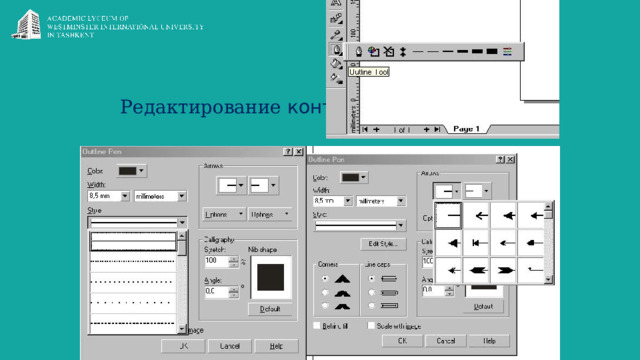Viewport: 640px width, 360px height.
Task: Choose the No Outline icon in flyout
Action: (x=389, y=51)
